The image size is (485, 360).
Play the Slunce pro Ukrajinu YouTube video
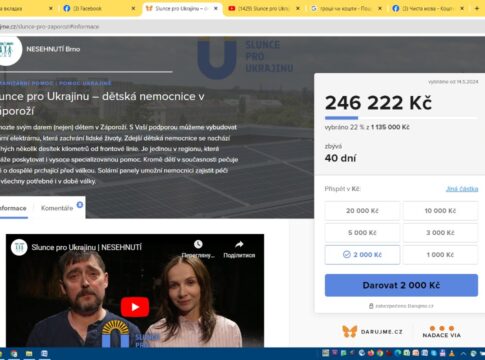point(135,307)
